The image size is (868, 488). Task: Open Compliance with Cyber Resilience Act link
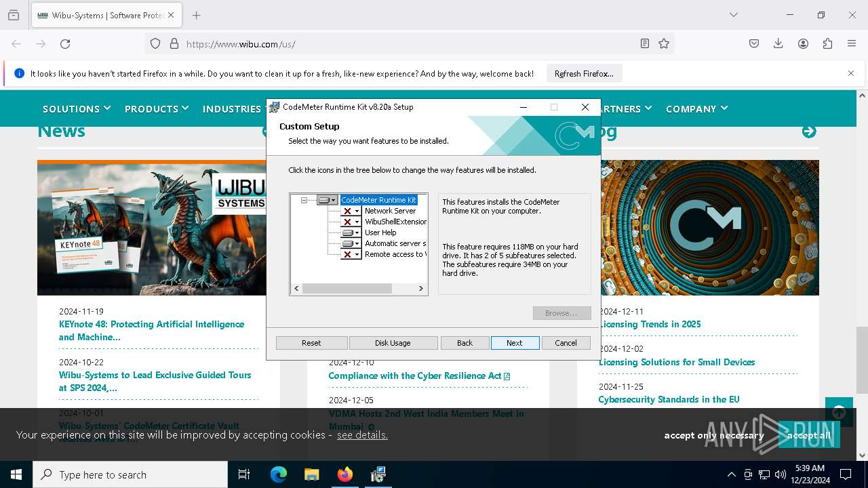click(419, 375)
